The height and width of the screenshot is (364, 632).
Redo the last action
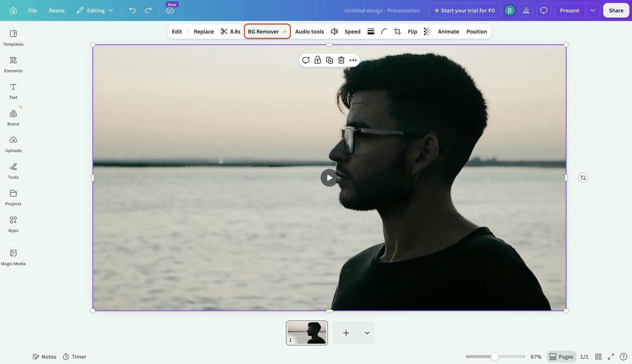click(148, 11)
